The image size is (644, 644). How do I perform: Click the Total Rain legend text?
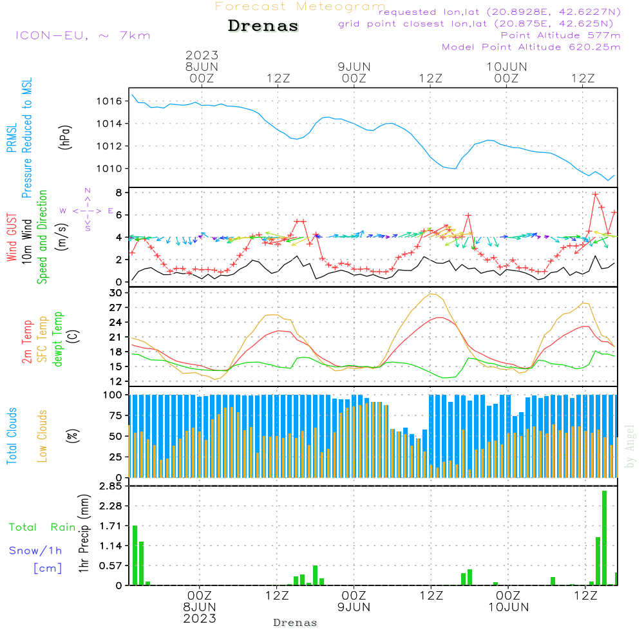click(43, 527)
